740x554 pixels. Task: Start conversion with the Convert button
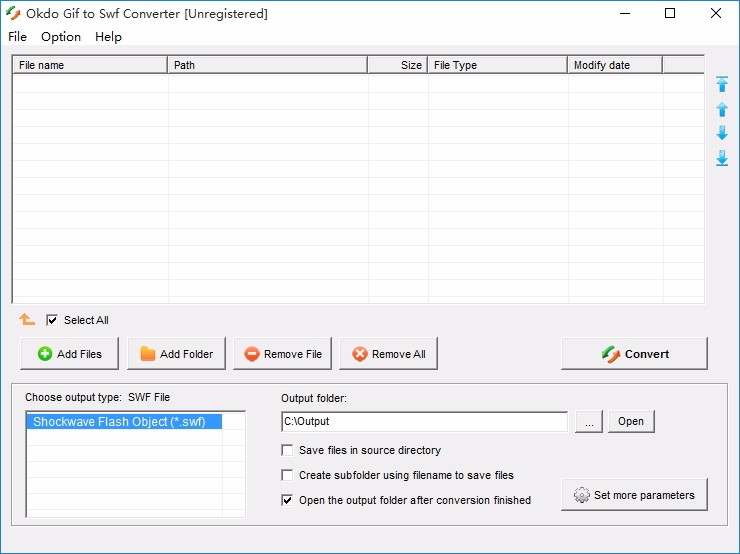(x=634, y=353)
